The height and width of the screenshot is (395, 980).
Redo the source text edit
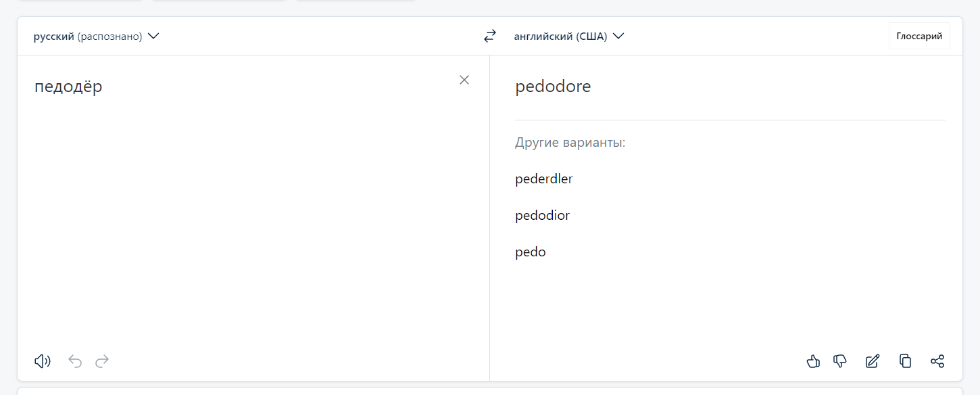(102, 361)
